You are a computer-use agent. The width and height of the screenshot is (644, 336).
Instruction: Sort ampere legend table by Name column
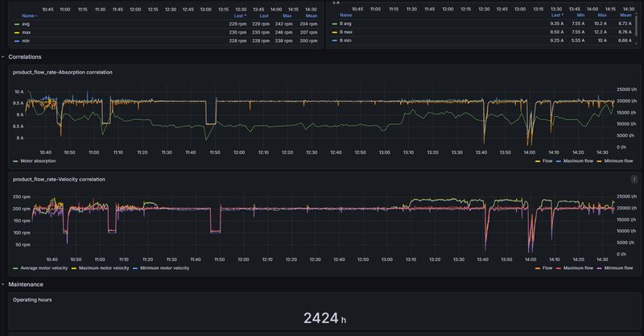[x=345, y=15]
